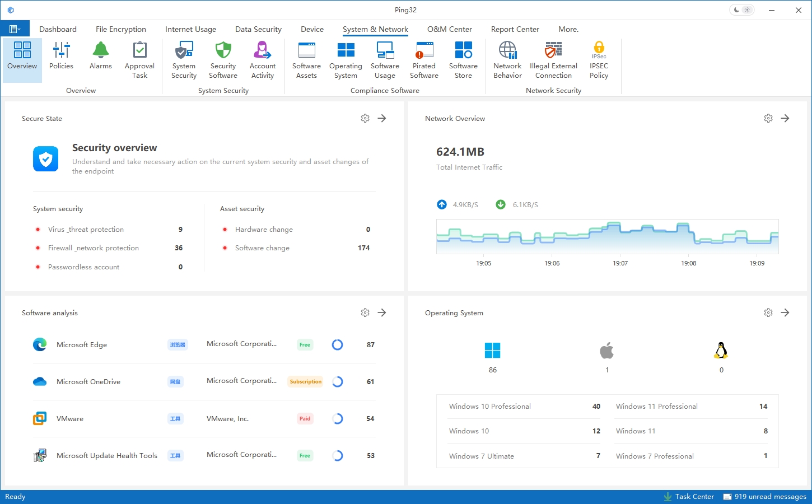
Task: Open Task Center in status bar
Action: tap(689, 497)
